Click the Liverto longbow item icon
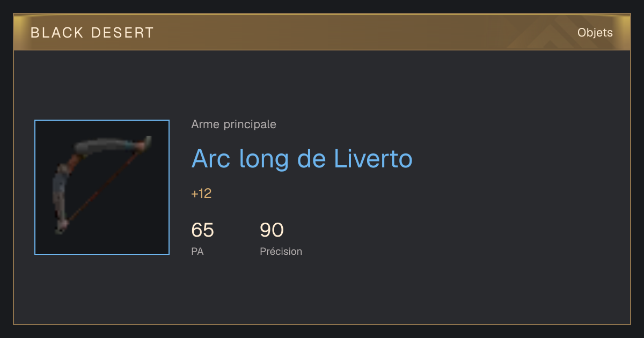This screenshot has height=338, width=644. click(x=102, y=187)
